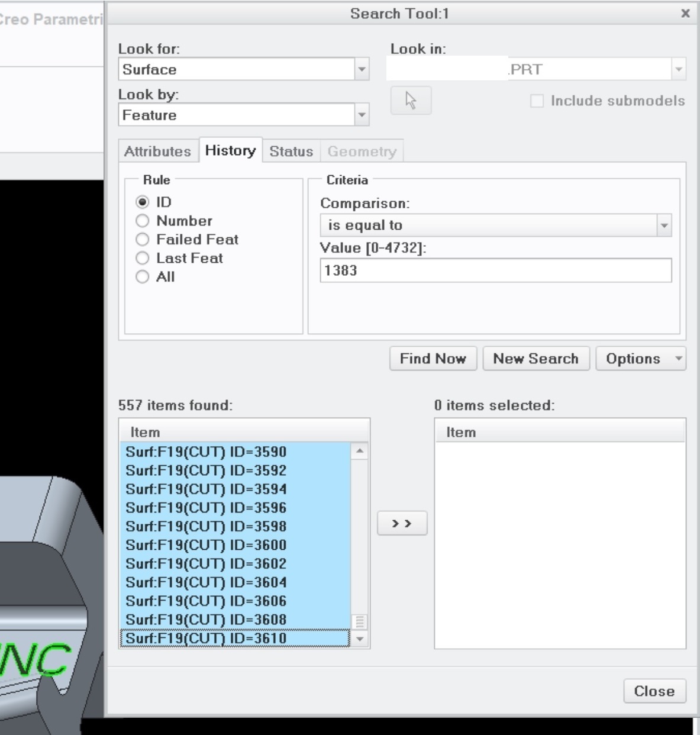Click the results list scrollbar down arrow
The height and width of the screenshot is (735, 700).
(x=360, y=639)
